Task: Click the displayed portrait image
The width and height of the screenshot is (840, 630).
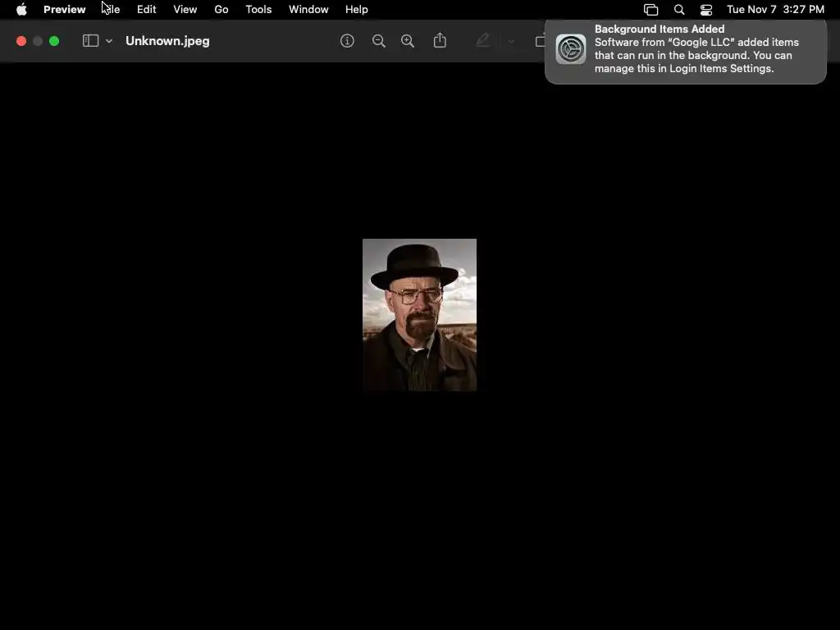Action: 419,315
